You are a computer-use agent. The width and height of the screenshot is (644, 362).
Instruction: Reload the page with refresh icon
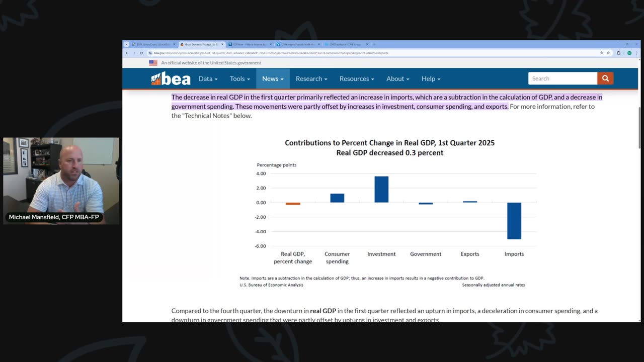141,53
